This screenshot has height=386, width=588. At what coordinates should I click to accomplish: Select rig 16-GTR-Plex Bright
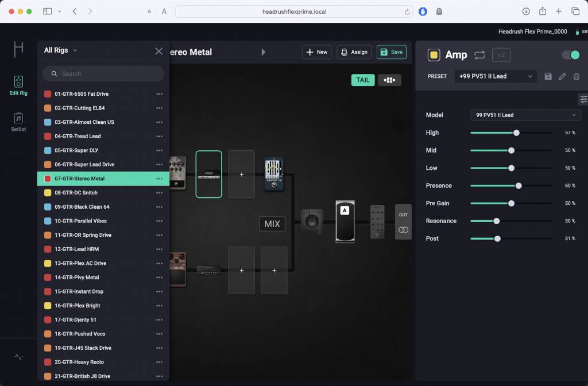click(x=103, y=306)
